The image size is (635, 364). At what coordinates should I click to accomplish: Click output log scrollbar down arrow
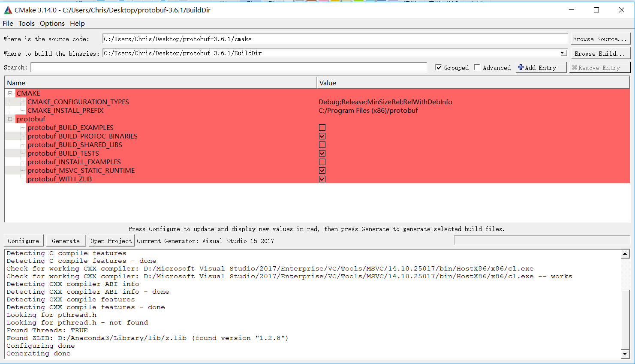[625, 354]
